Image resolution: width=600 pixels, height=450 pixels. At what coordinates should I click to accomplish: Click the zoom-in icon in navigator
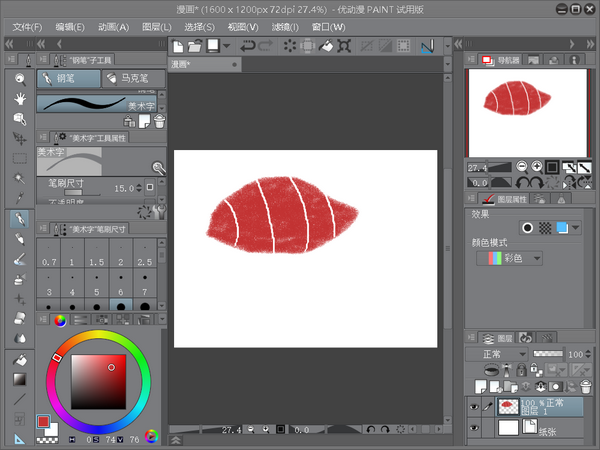point(537,166)
